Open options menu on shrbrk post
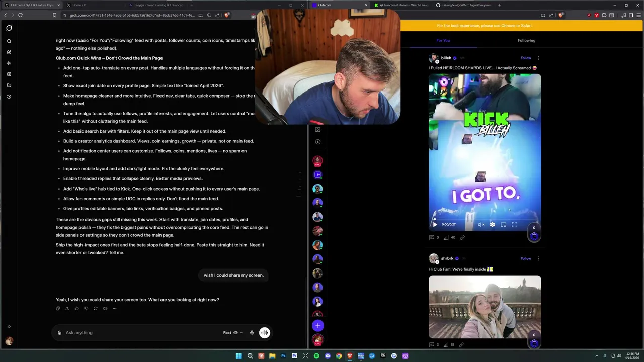This screenshot has width=644, height=362. (x=538, y=258)
